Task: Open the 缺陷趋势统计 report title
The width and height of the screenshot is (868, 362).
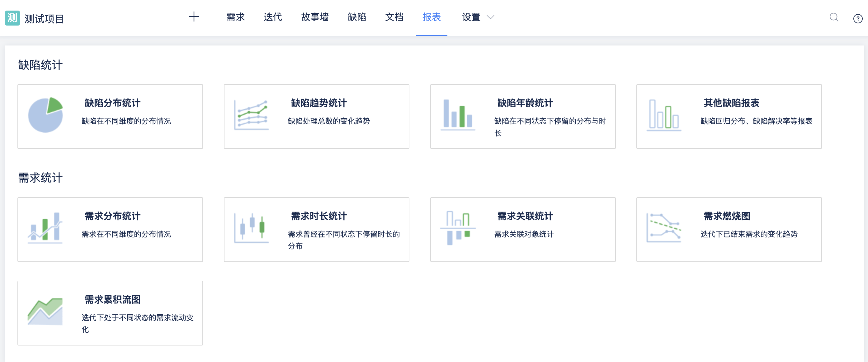Action: point(318,103)
